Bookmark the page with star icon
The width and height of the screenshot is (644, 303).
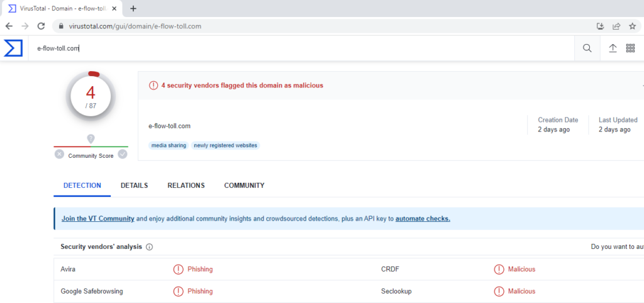pyautogui.click(x=633, y=26)
